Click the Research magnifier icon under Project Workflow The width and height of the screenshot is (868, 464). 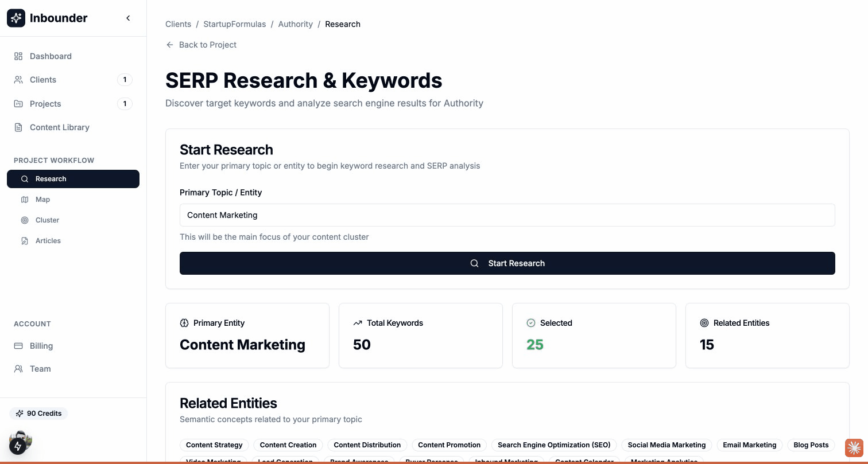click(x=24, y=178)
